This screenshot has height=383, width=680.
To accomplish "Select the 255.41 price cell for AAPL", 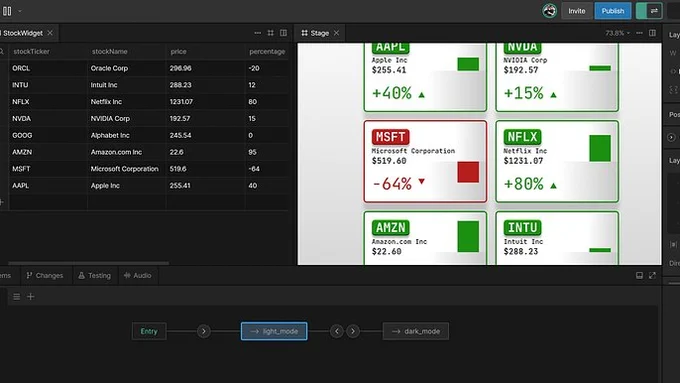I will point(205,186).
